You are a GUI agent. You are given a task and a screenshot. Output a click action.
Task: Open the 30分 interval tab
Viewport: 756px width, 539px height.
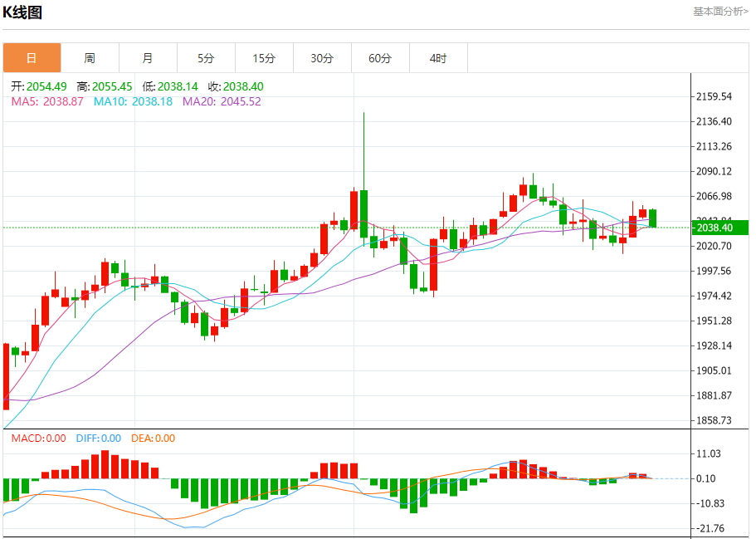point(322,58)
